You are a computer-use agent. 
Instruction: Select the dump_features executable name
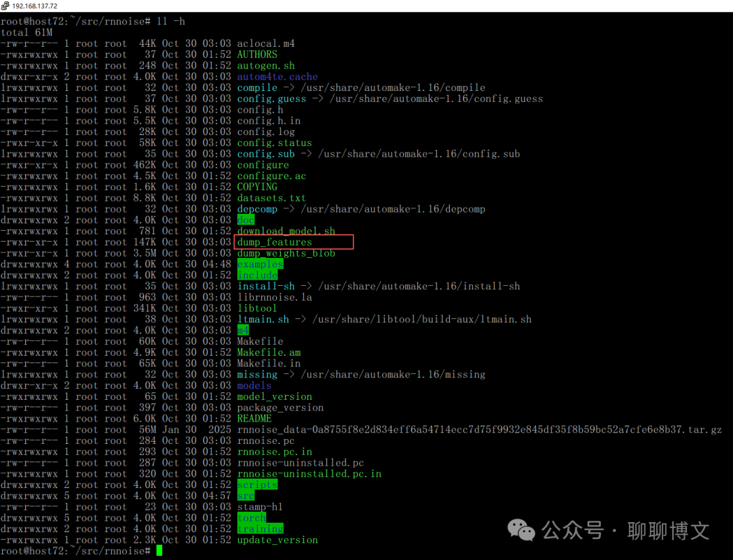[274, 242]
